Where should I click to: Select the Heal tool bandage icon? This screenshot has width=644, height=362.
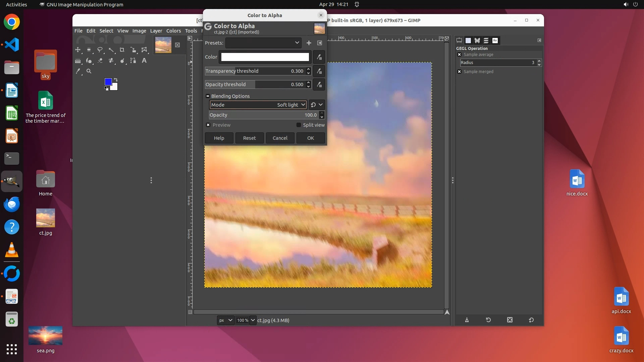111,61
